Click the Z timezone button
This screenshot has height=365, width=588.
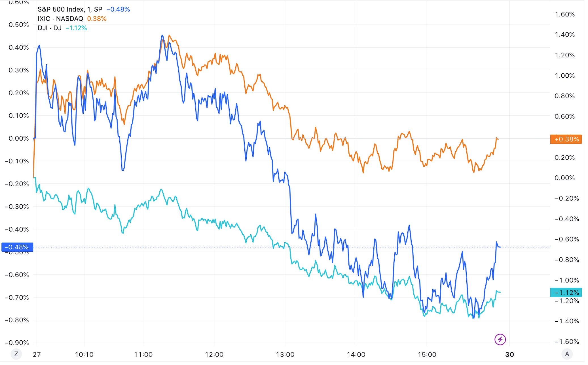(16, 354)
